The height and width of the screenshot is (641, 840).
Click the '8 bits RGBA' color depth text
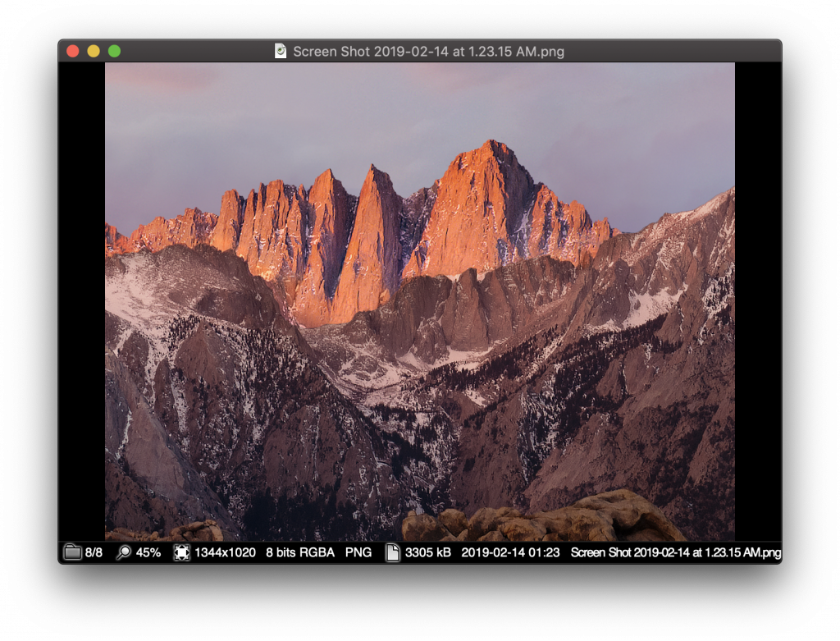click(300, 552)
